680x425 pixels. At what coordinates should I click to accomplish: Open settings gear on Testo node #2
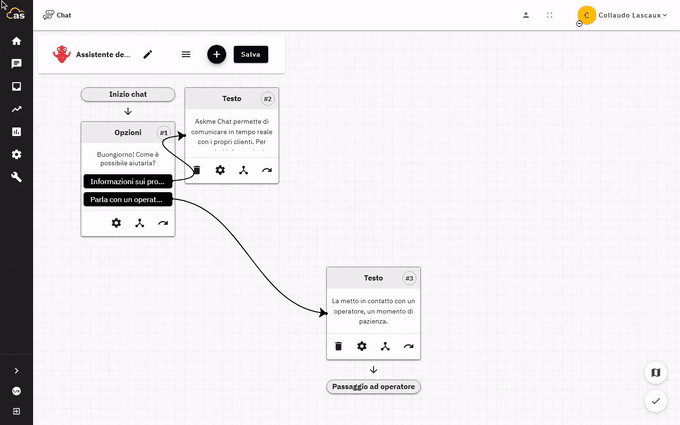pyautogui.click(x=220, y=170)
